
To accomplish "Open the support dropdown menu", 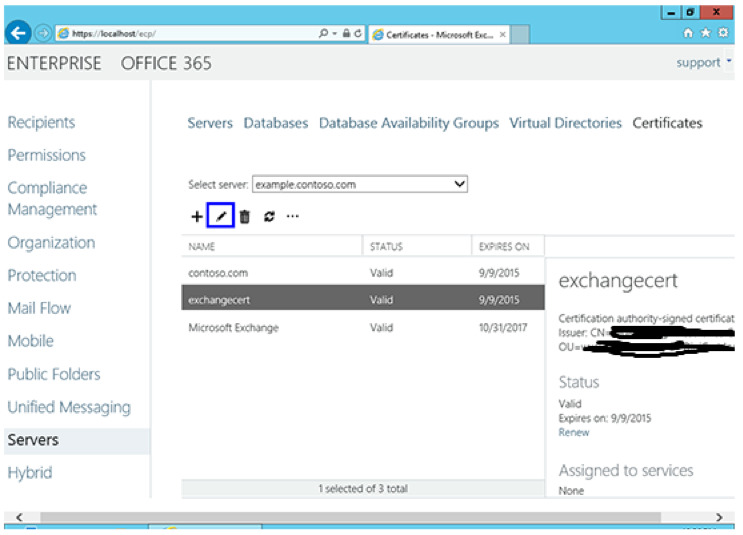I will [704, 63].
